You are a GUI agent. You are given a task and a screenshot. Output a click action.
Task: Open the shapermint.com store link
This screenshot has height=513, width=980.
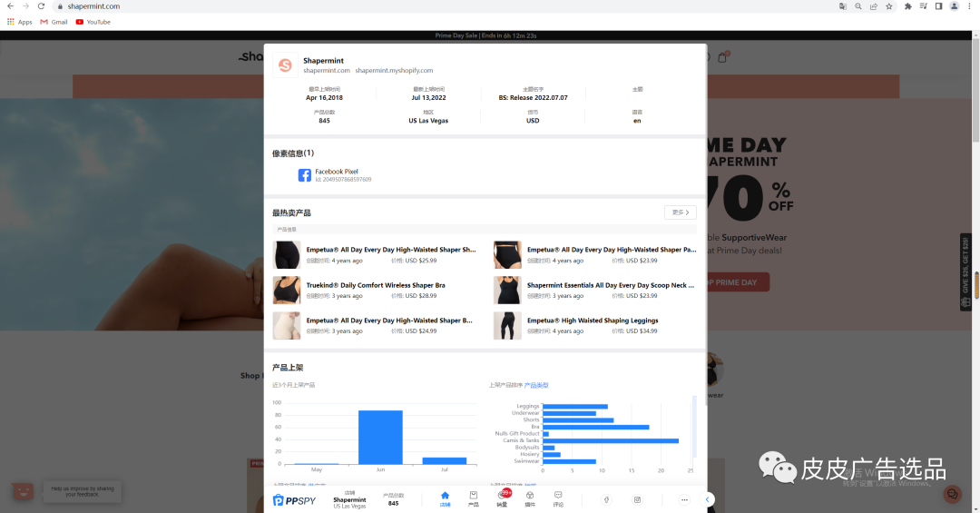pos(327,71)
